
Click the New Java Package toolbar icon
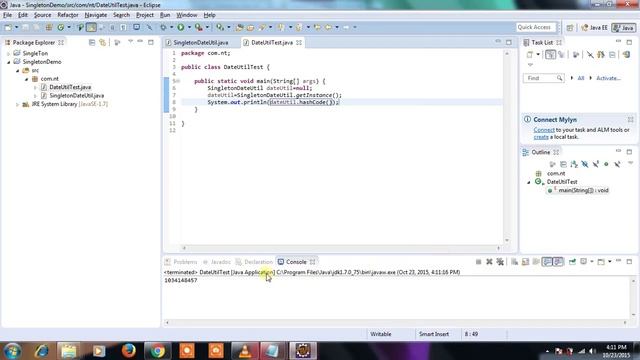49,27
